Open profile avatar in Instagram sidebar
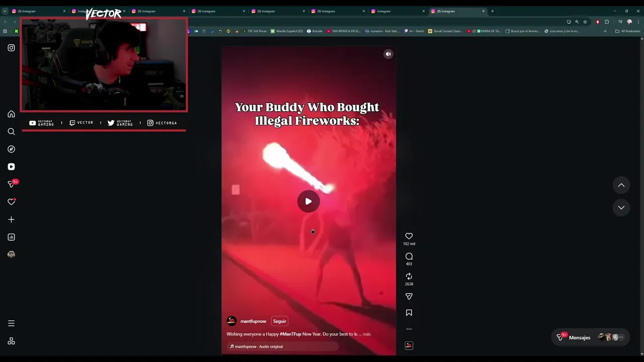 click(x=11, y=254)
